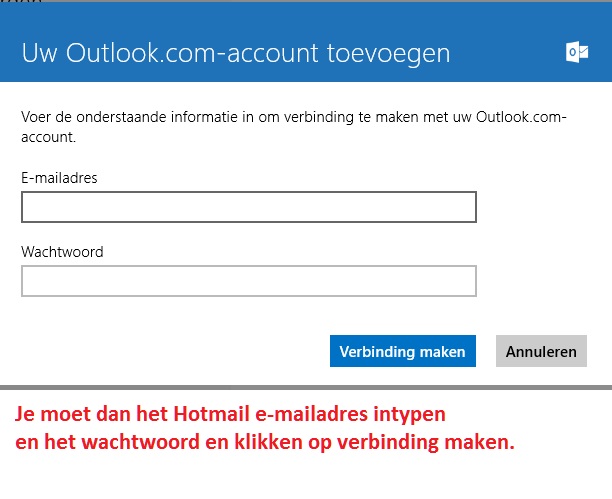Click the Verbinding maken button
This screenshot has width=612, height=499.
[402, 351]
